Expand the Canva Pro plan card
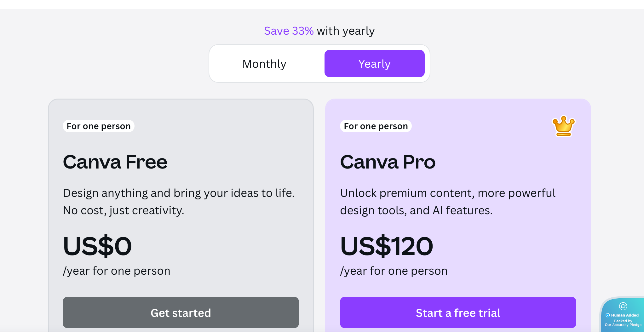Image resolution: width=644 pixels, height=332 pixels. point(457,205)
